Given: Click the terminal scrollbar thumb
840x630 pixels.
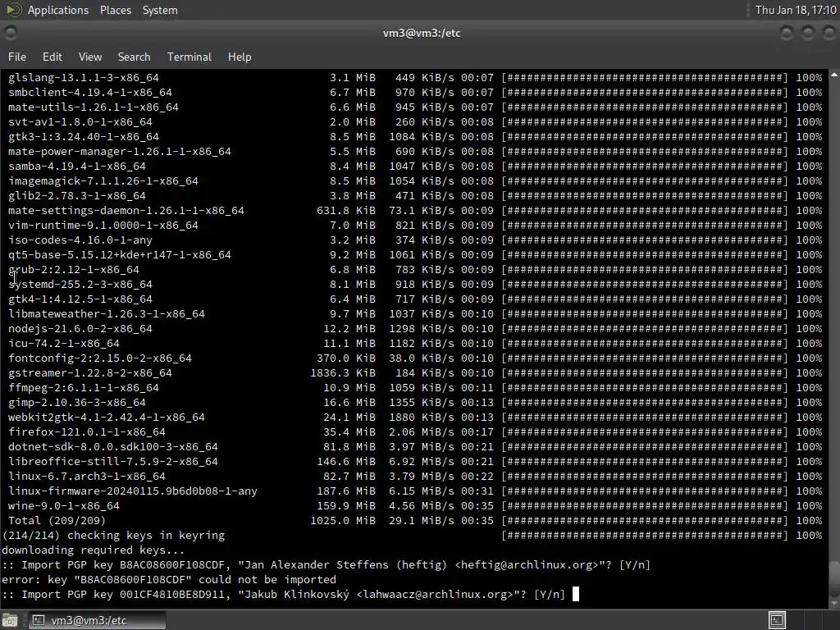Looking at the screenshot, I should click(x=834, y=577).
